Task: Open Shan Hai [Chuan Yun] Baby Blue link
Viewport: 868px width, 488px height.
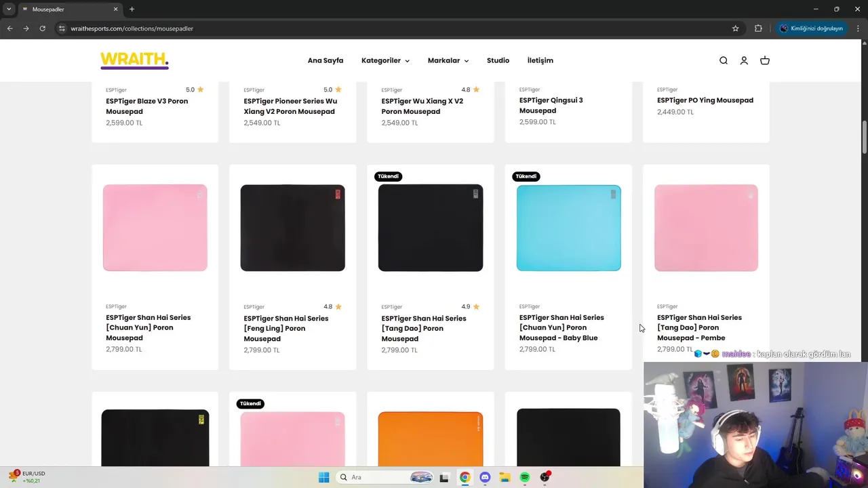Action: click(x=561, y=327)
